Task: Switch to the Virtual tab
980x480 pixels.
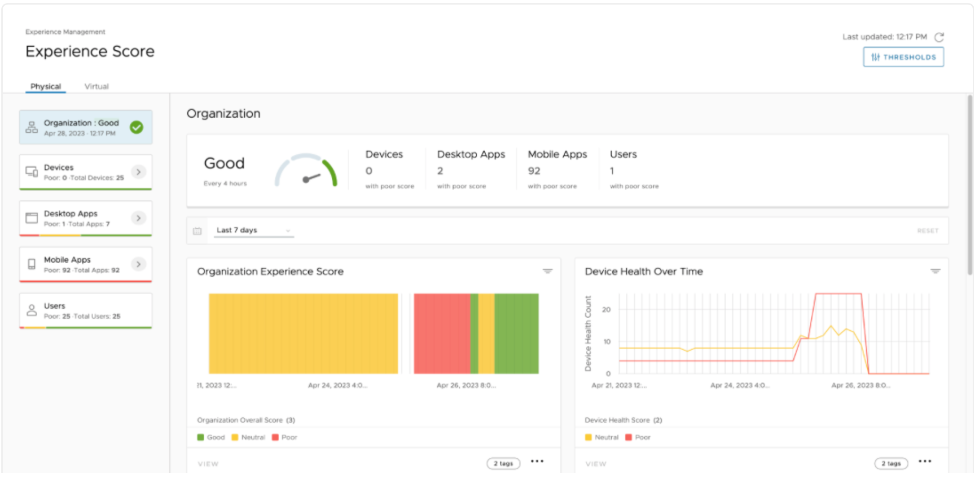Action: click(96, 86)
